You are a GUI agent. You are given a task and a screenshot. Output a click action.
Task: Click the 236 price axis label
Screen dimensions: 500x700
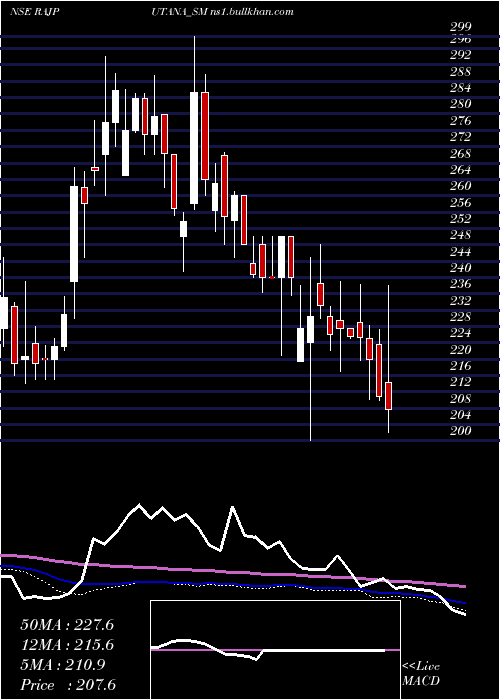(461, 284)
